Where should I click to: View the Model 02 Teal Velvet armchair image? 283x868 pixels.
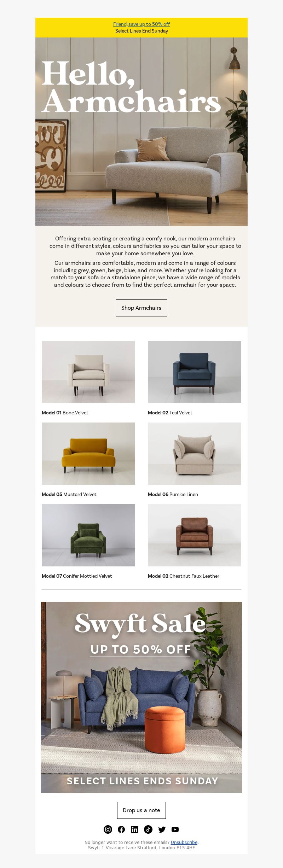195,372
